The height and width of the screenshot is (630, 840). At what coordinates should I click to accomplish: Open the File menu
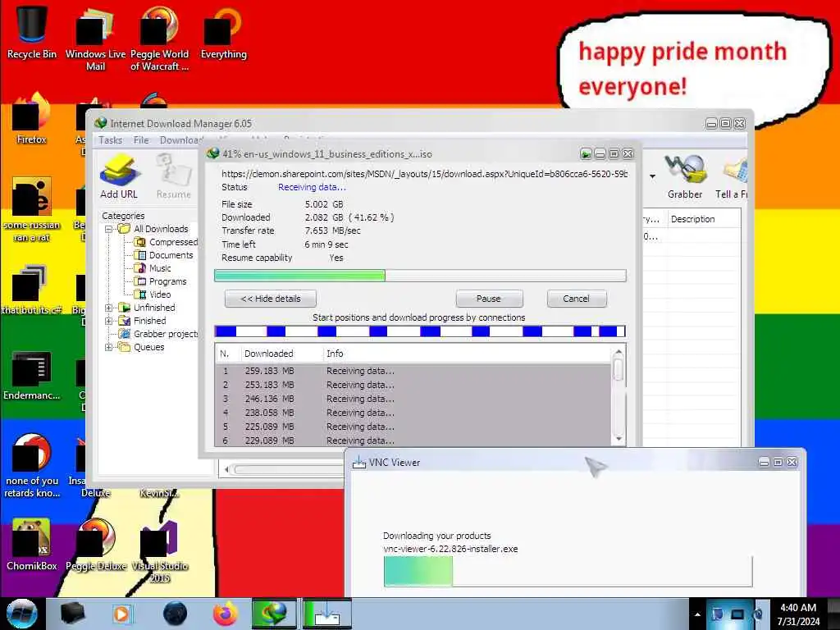(141, 139)
